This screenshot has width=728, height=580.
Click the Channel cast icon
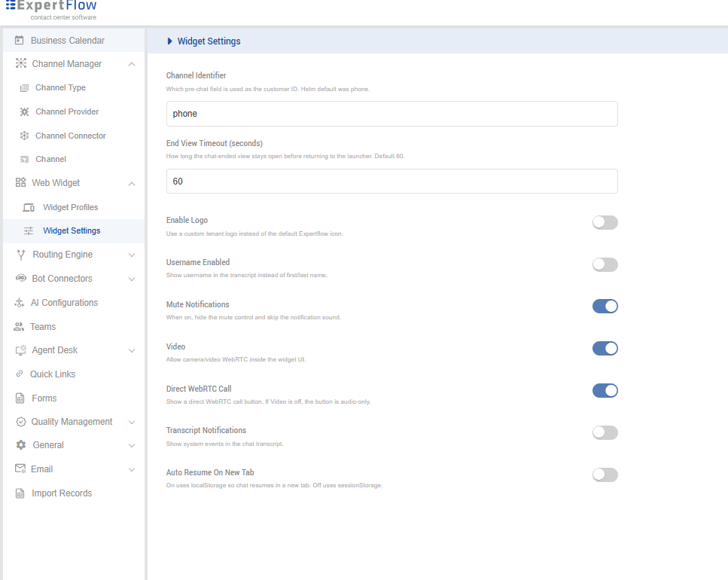click(25, 159)
